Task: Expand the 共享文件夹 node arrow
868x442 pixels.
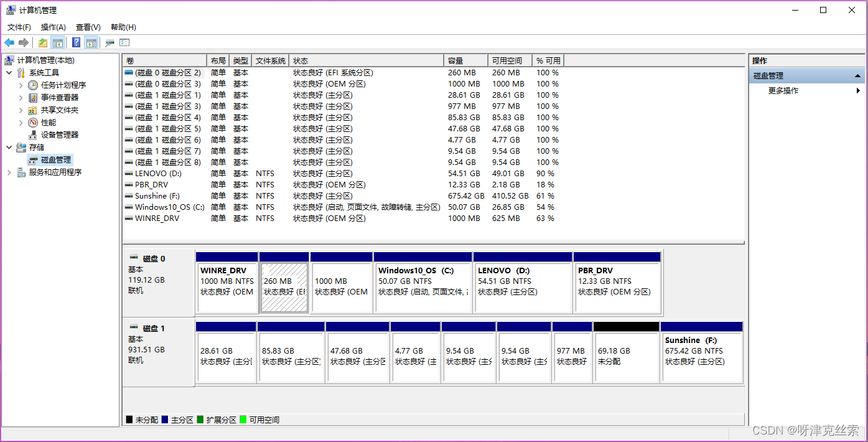Action: [x=21, y=110]
